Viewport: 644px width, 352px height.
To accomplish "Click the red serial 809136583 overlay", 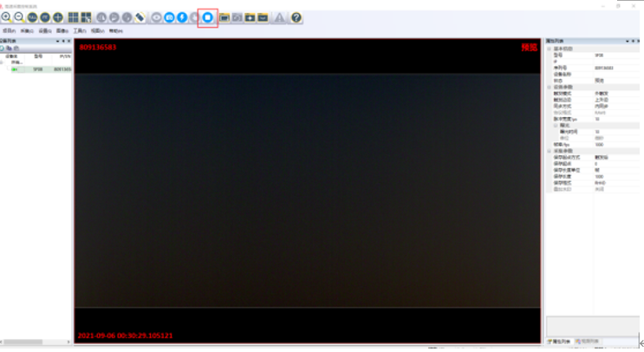I will 98,47.
